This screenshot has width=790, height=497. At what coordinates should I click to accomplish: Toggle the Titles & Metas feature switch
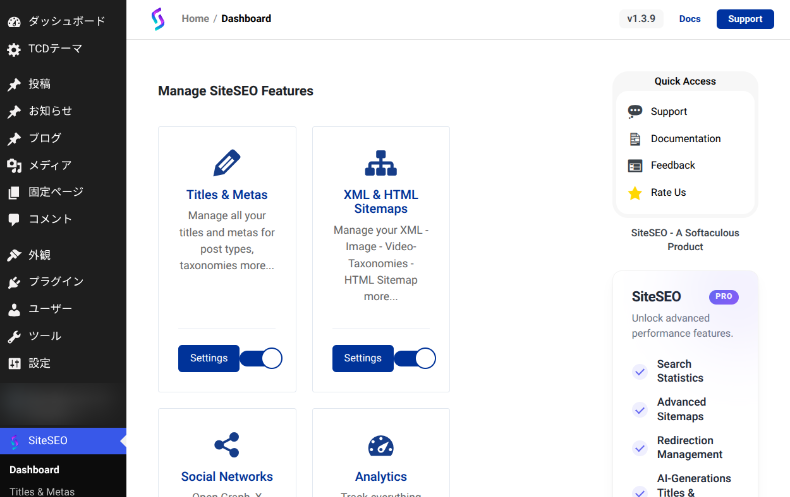click(x=261, y=359)
